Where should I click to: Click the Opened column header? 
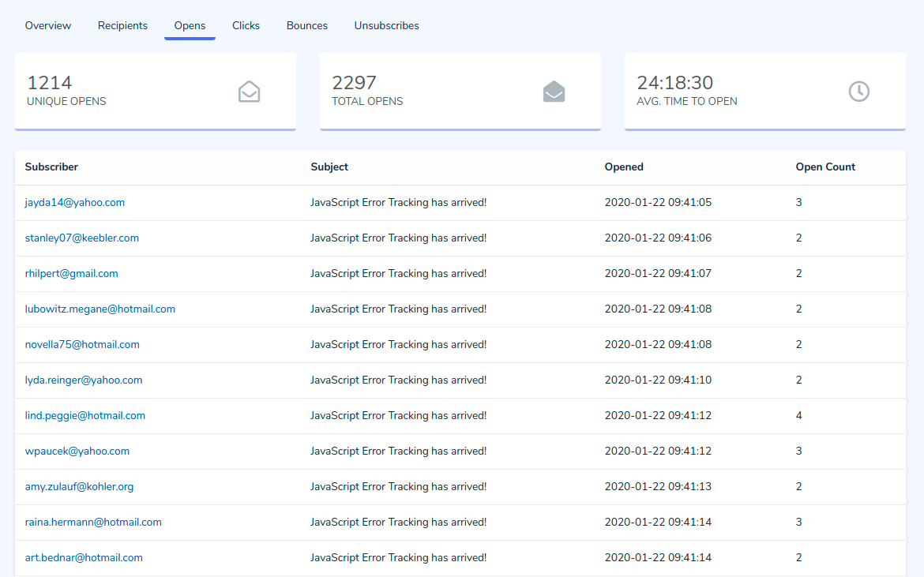tap(624, 167)
